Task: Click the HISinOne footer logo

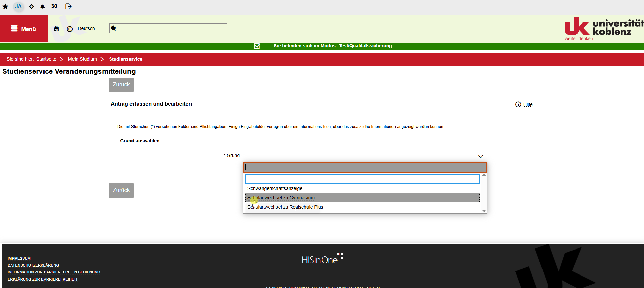Action: tap(322, 259)
